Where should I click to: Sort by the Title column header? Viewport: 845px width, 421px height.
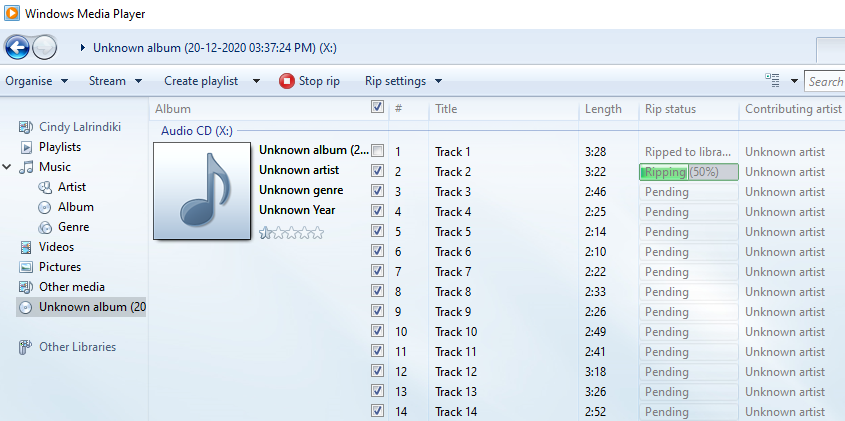click(446, 109)
